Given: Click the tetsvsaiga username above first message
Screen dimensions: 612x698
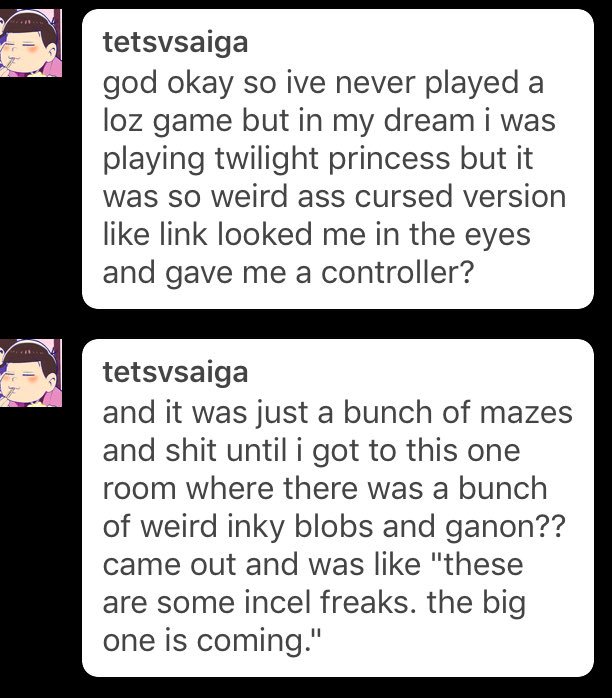Looking at the screenshot, I should click(175, 43).
